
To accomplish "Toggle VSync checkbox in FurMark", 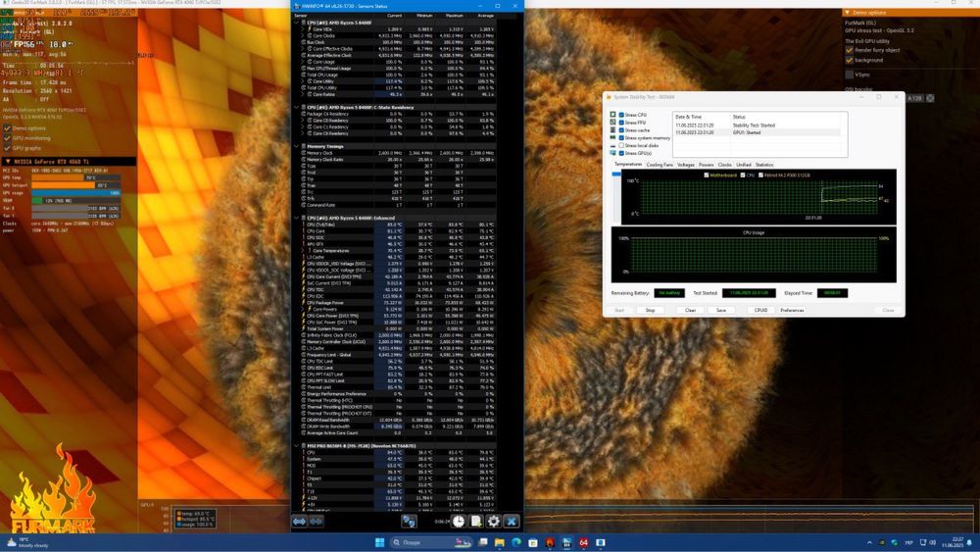I will point(850,75).
